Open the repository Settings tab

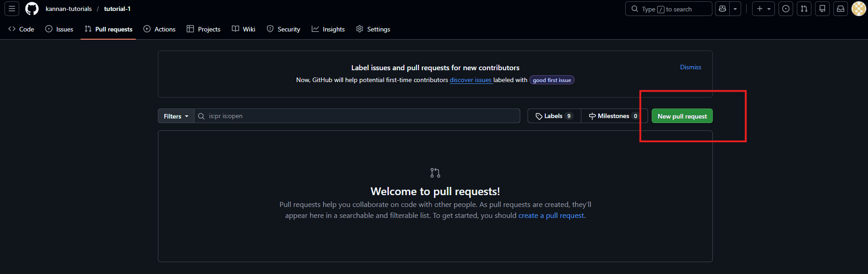pyautogui.click(x=373, y=29)
